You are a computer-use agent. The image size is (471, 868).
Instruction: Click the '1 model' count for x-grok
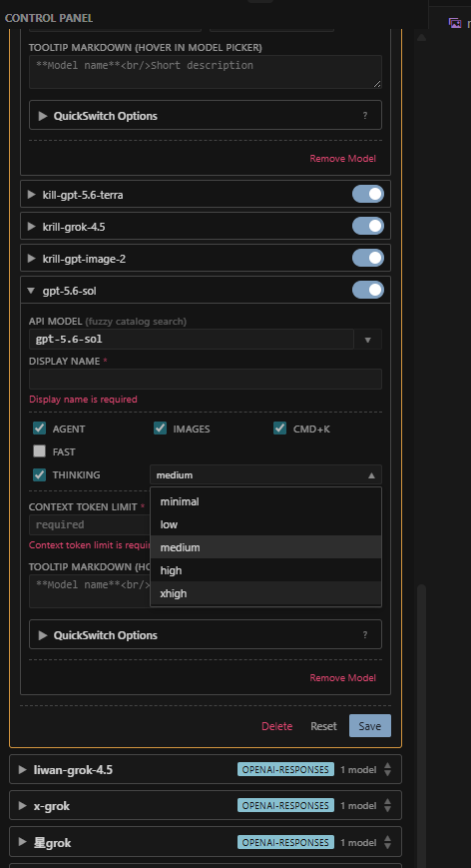click(x=358, y=806)
